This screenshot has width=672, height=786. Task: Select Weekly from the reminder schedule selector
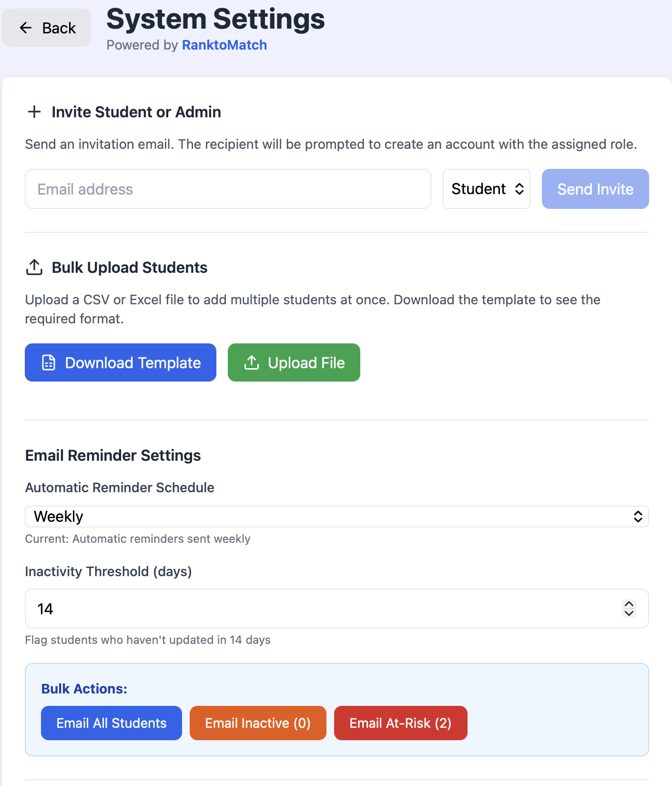[336, 516]
